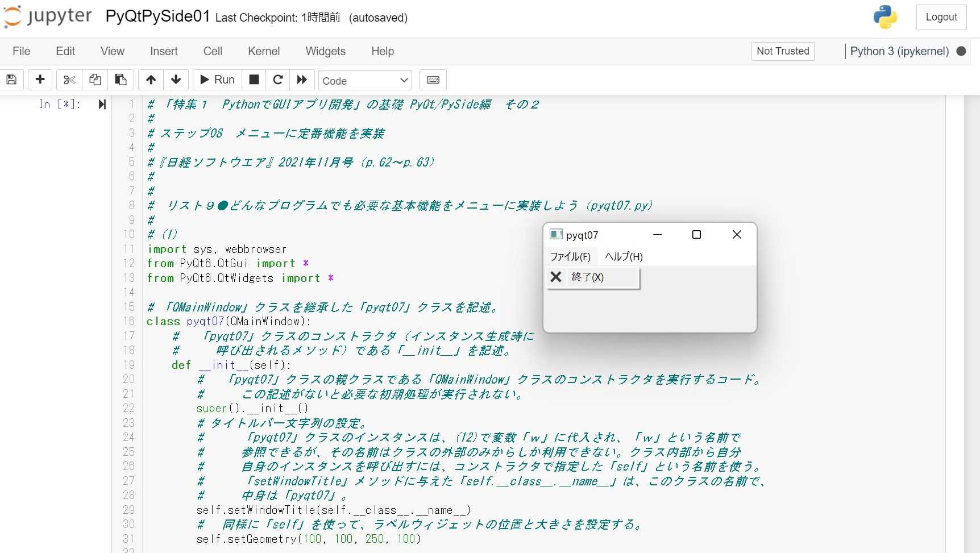Restart kernel and run all via fast-forward icon
The height and width of the screenshot is (553, 980).
pos(302,80)
